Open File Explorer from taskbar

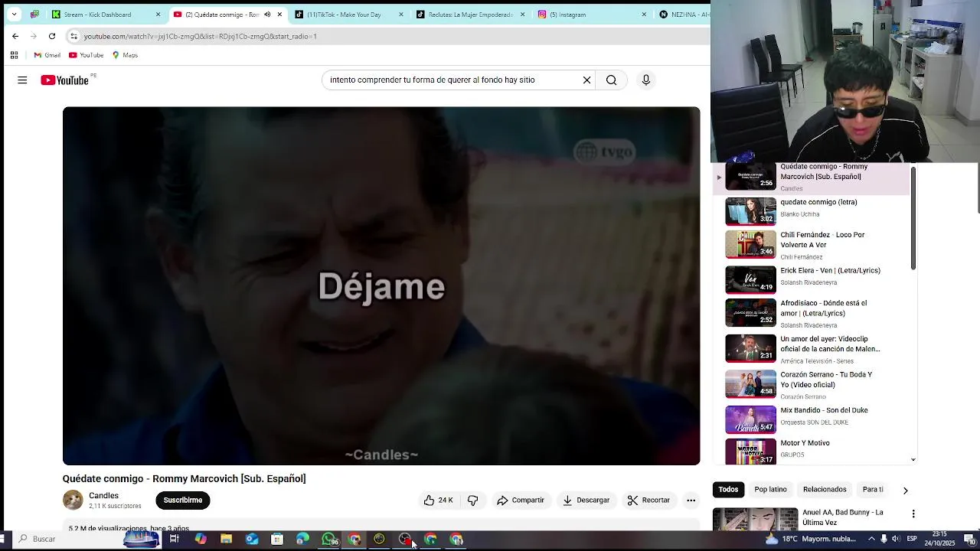click(x=226, y=539)
